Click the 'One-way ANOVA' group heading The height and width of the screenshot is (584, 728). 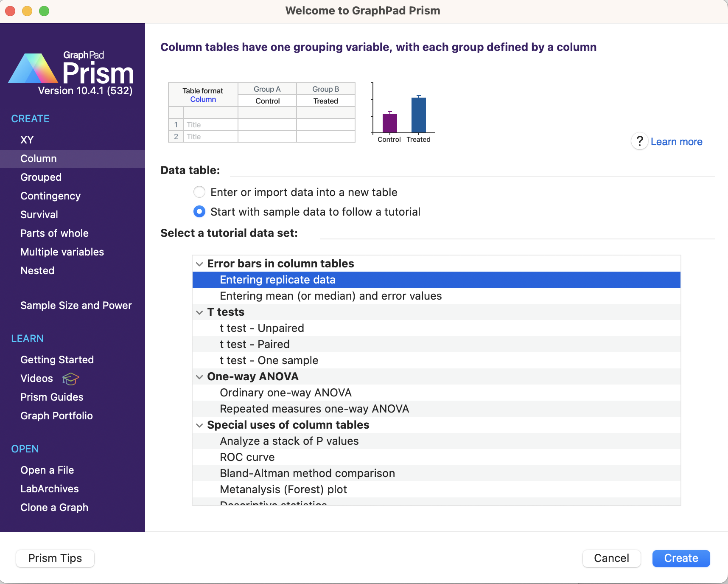click(x=253, y=376)
